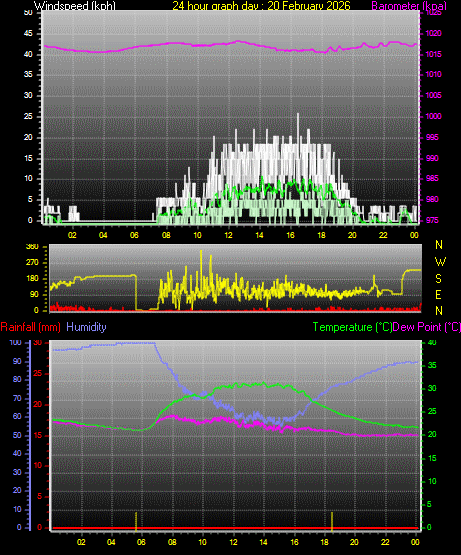Screen dimensions: 461x555
Task: Click the "360" wind direction axis value
Action: pyautogui.click(x=32, y=247)
